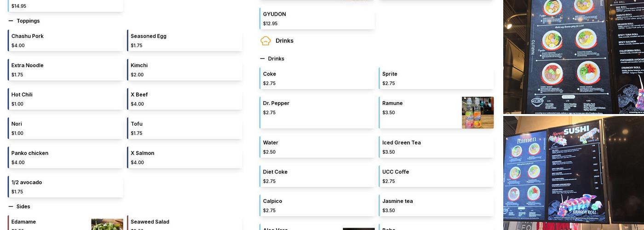Select the UCC Coffe drink

[x=436, y=176]
